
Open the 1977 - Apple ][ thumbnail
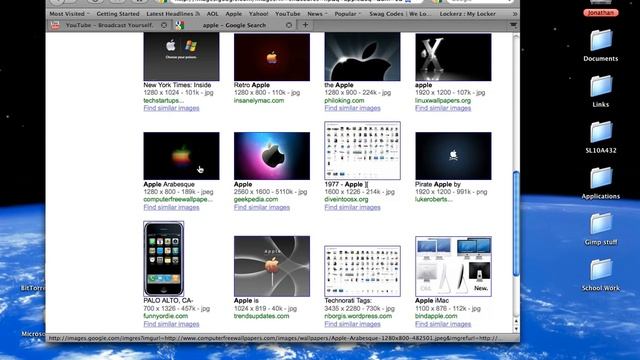362,150
